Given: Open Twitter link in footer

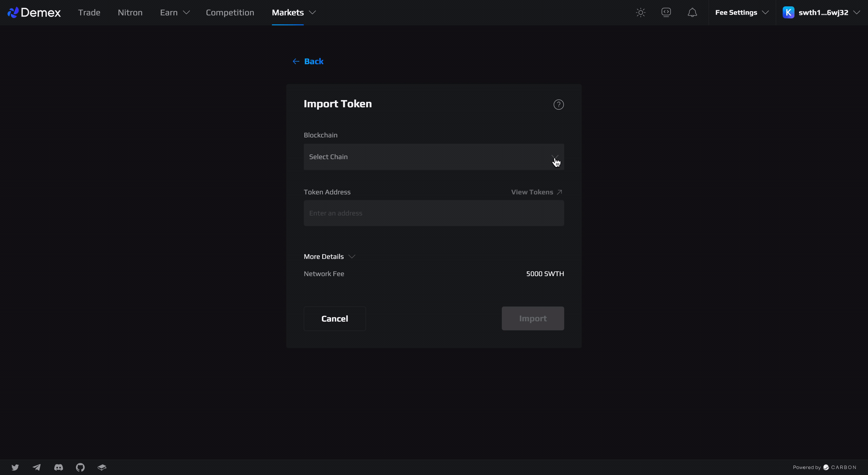Looking at the screenshot, I should click(x=15, y=467).
